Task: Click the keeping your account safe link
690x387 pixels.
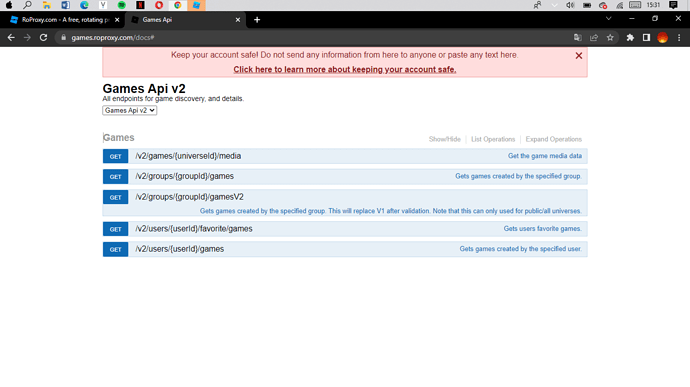Action: [345, 70]
